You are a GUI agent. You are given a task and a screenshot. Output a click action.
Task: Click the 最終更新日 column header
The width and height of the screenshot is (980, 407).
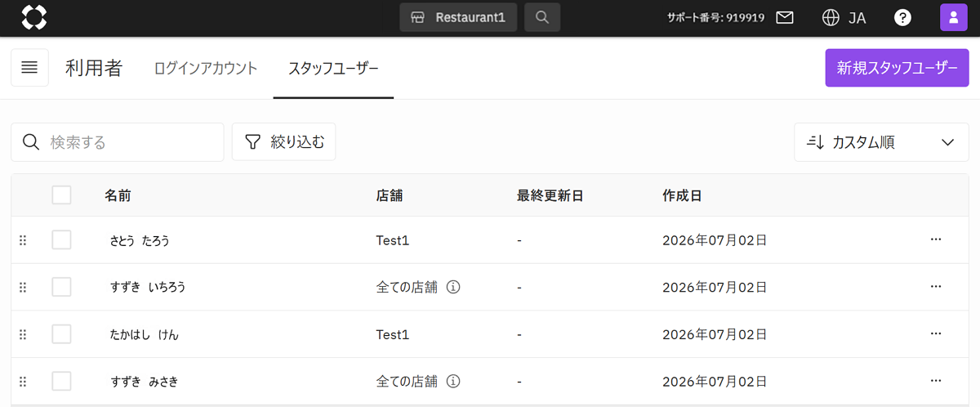(550, 195)
